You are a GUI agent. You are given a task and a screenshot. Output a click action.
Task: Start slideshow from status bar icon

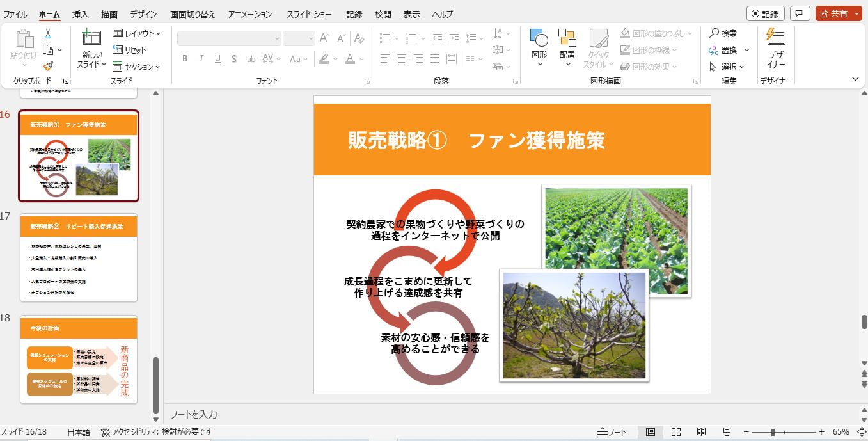point(727,432)
